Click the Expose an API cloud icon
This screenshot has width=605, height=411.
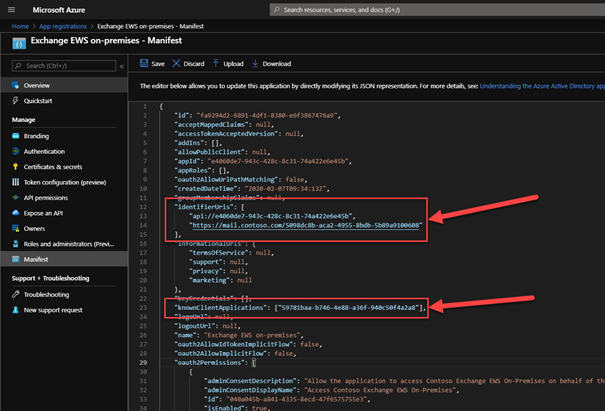click(15, 213)
